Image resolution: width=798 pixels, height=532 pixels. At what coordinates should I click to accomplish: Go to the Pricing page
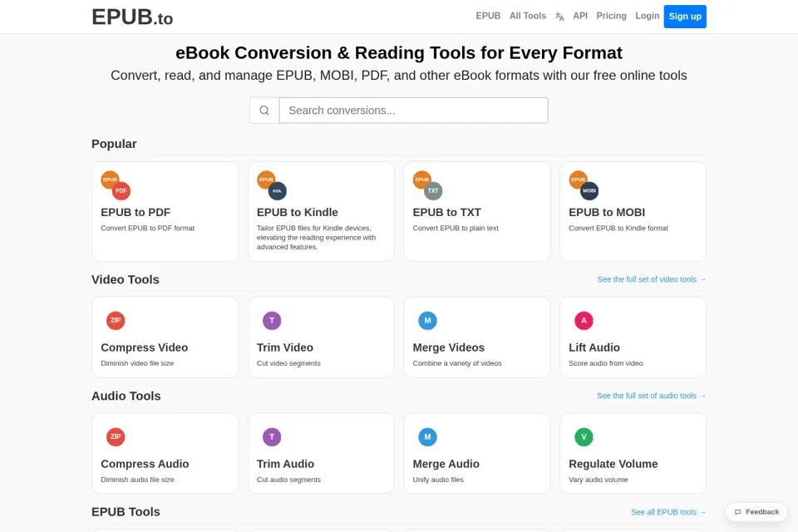pos(611,16)
